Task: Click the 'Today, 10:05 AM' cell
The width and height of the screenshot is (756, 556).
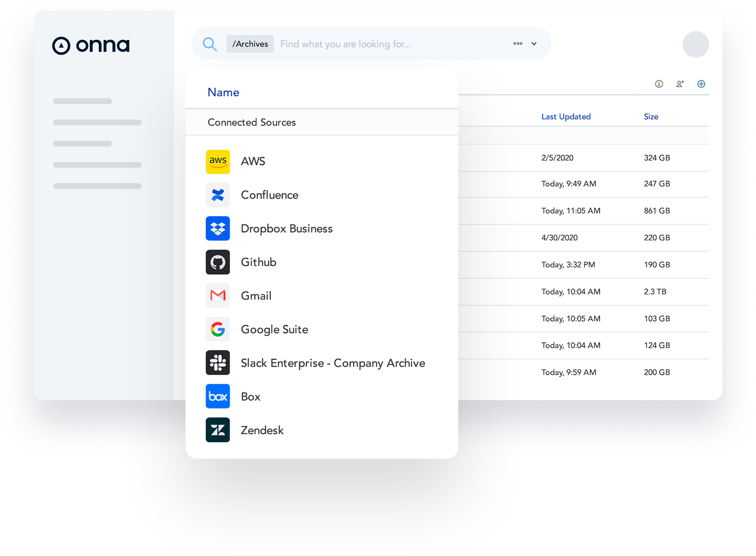Action: pyautogui.click(x=571, y=319)
